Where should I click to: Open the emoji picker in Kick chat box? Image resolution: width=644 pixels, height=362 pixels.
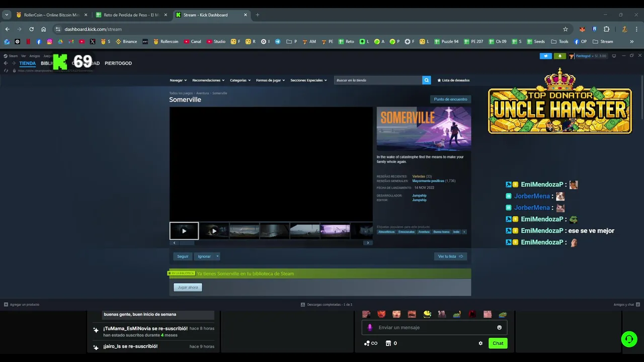[499, 327]
